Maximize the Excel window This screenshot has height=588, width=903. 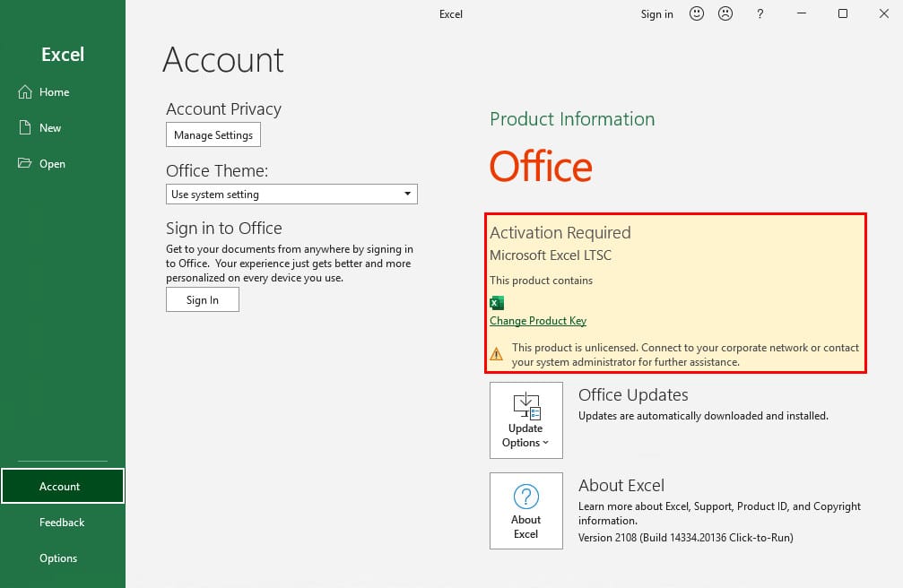point(843,13)
